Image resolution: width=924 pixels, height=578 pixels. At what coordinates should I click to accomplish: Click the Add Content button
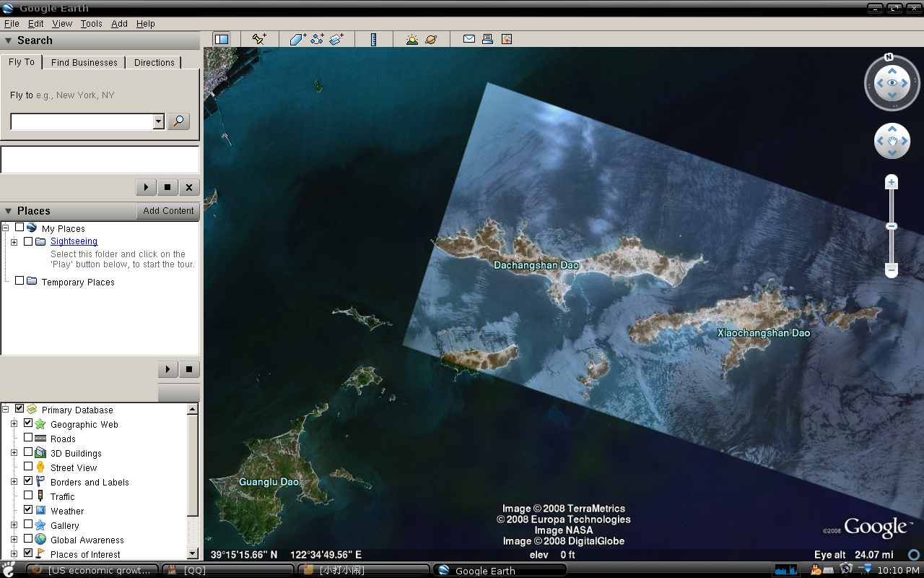(168, 211)
